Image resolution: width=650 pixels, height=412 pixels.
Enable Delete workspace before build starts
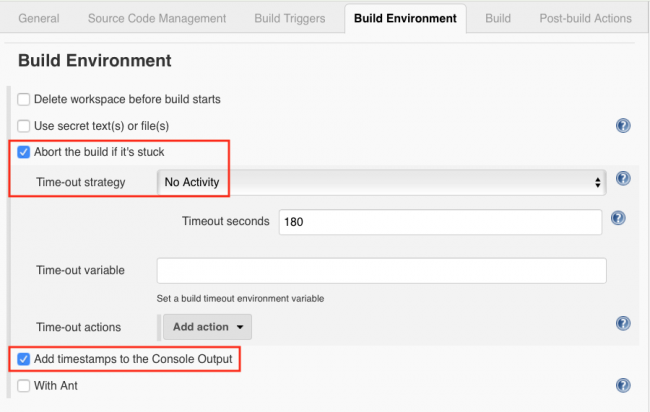tap(24, 99)
